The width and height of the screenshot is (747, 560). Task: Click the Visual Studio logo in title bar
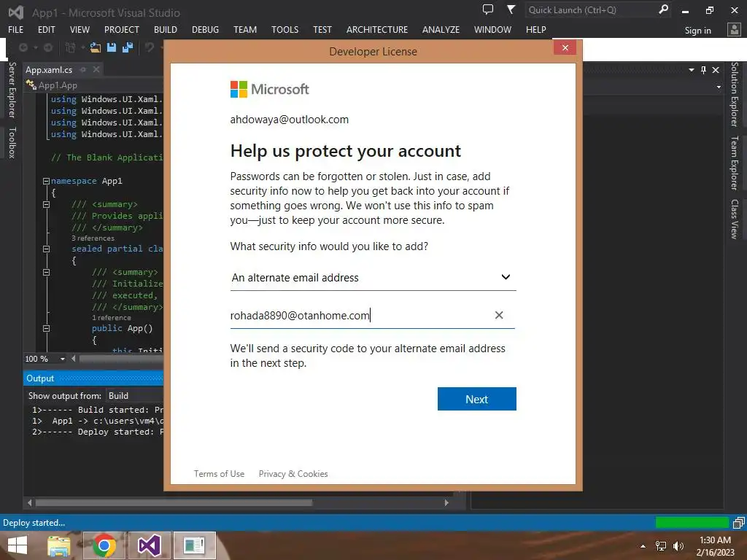pos(16,12)
